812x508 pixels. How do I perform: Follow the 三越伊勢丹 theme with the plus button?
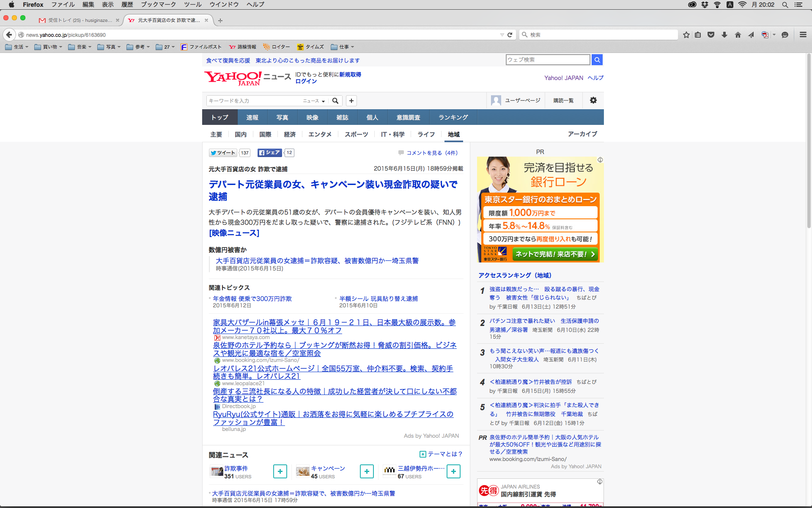click(453, 471)
